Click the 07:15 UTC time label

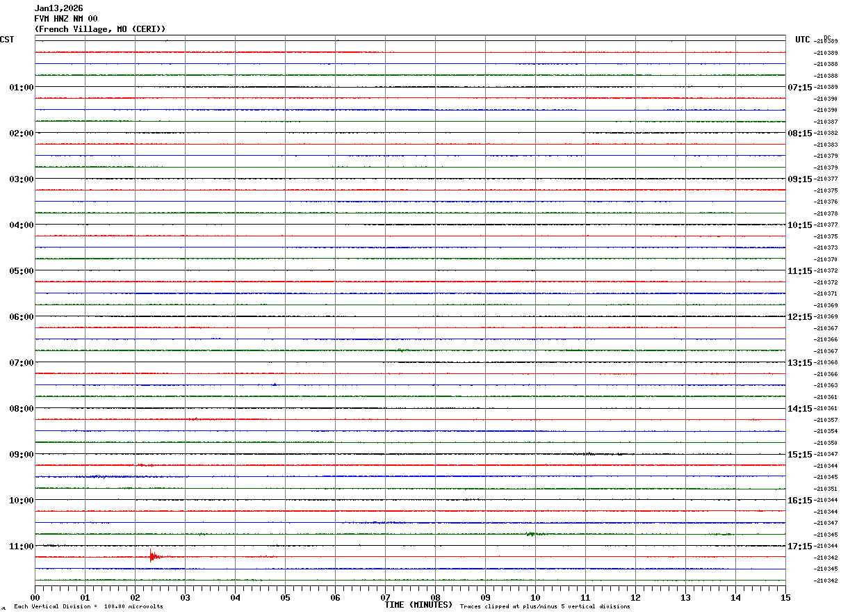coord(800,87)
